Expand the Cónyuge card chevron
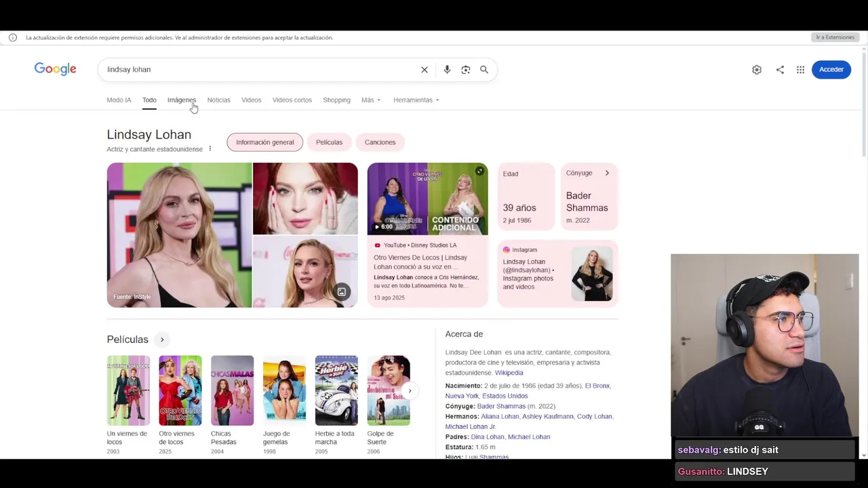This screenshot has height=488, width=868. pos(607,174)
